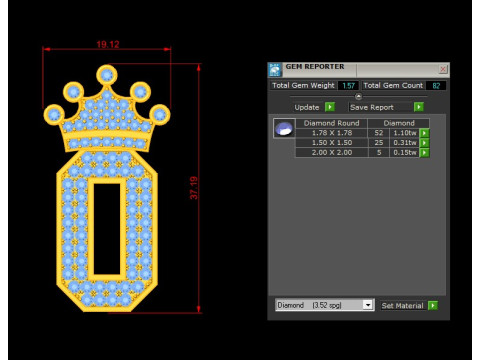
Task: Click the count cell showing 25
Action: pyautogui.click(x=379, y=143)
